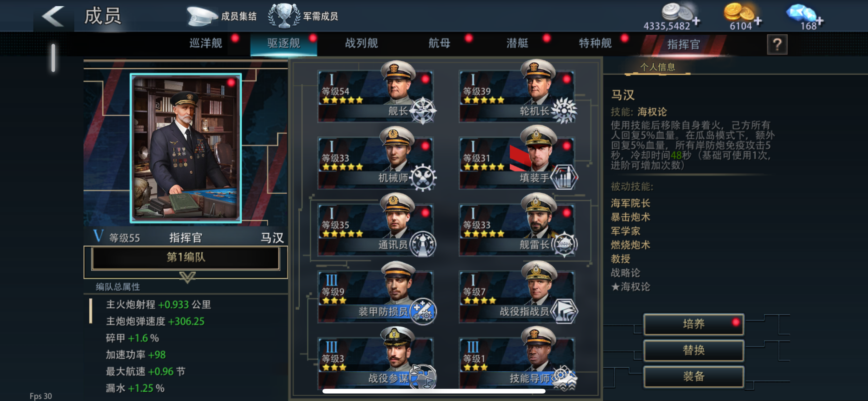Viewport: 868px width, 401px height.
Task: Click the 培养 button
Action: click(x=693, y=324)
